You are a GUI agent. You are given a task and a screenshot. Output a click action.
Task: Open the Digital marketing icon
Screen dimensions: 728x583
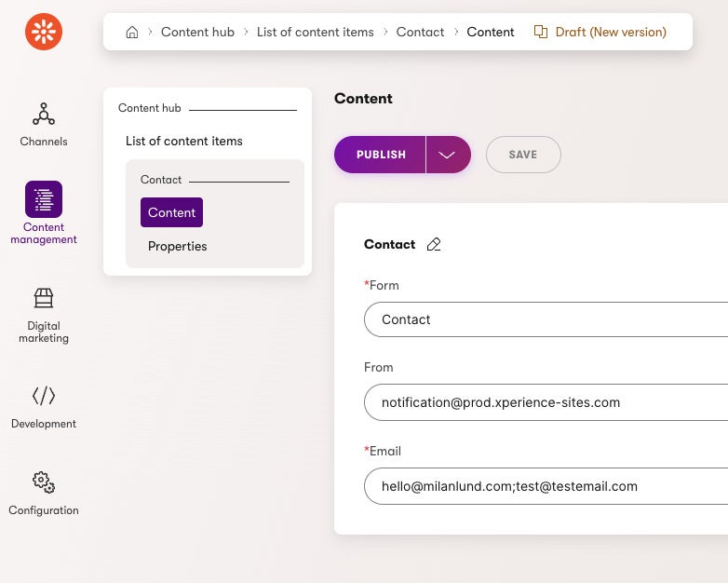[44, 298]
